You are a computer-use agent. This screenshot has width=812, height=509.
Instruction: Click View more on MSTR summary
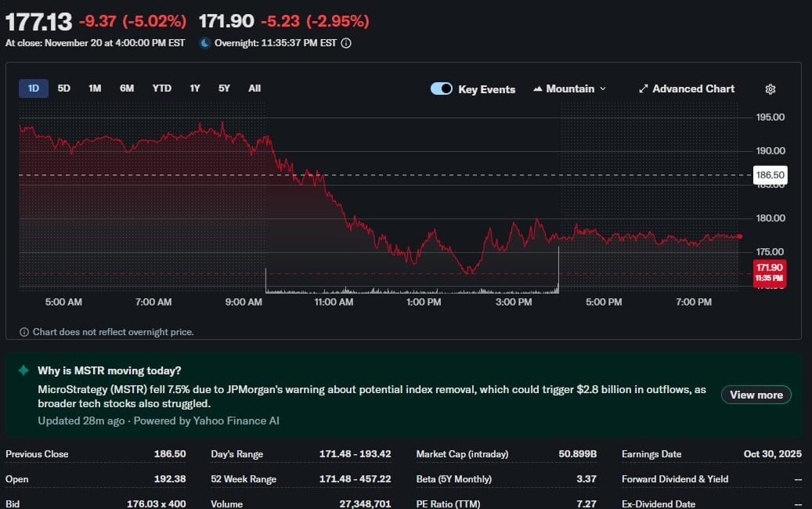point(756,395)
